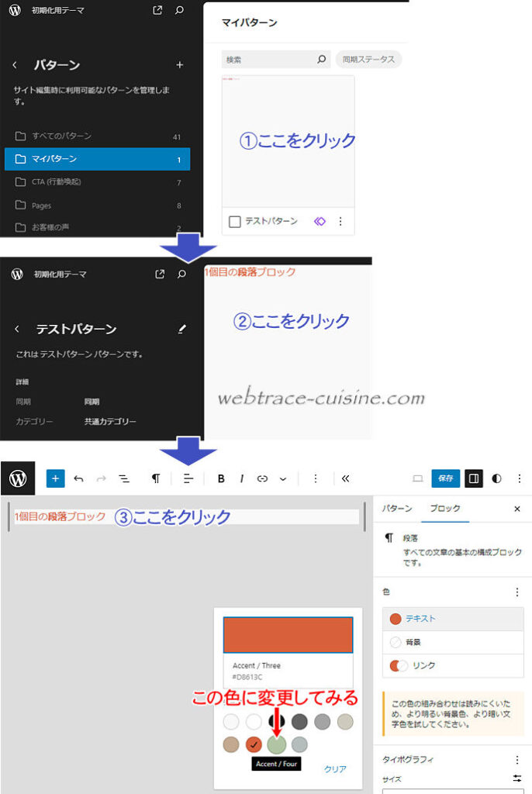The height and width of the screenshot is (794, 532).
Task: Open the Pages pattern category
Action: [x=97, y=205]
